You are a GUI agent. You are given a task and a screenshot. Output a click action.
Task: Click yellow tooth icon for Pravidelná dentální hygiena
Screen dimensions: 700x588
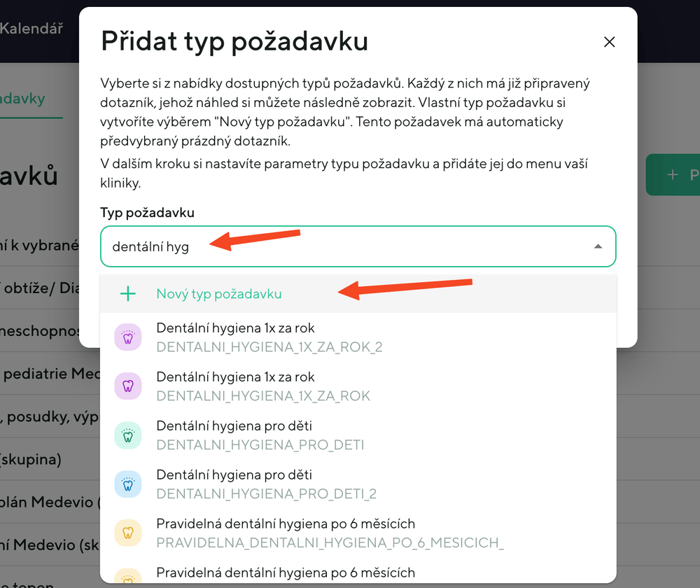tap(128, 533)
